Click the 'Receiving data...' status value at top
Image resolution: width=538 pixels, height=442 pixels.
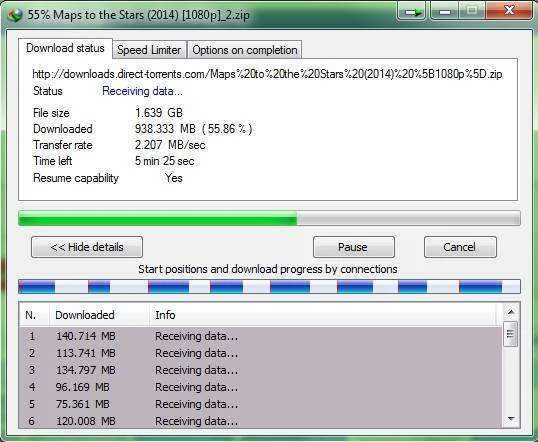click(142, 91)
